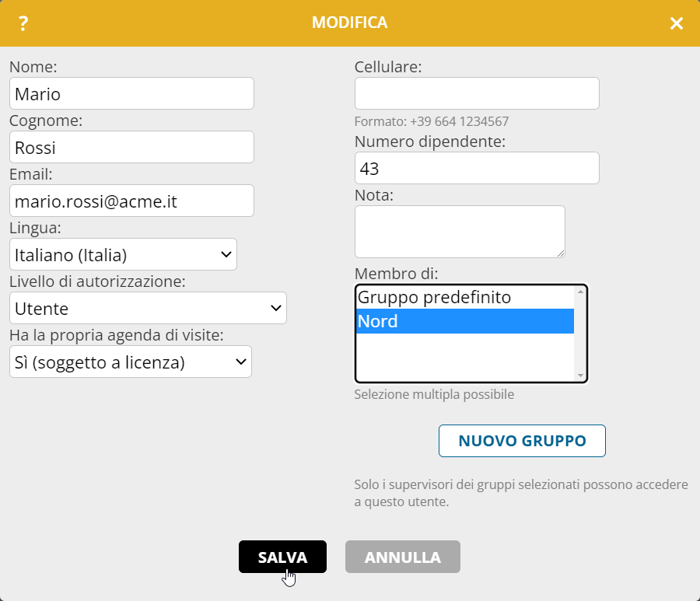Focus the Nome input field
Viewport: 700px width, 601px height.
pyautogui.click(x=131, y=93)
